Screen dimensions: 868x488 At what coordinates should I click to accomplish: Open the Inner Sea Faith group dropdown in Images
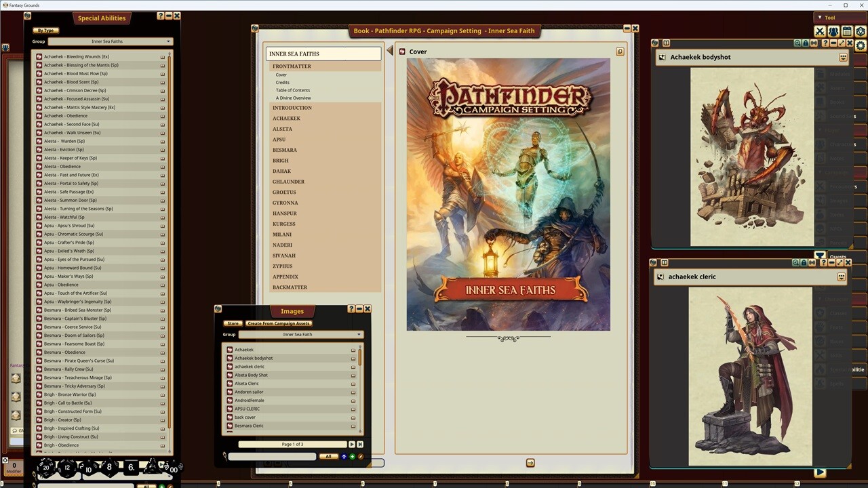coord(300,334)
